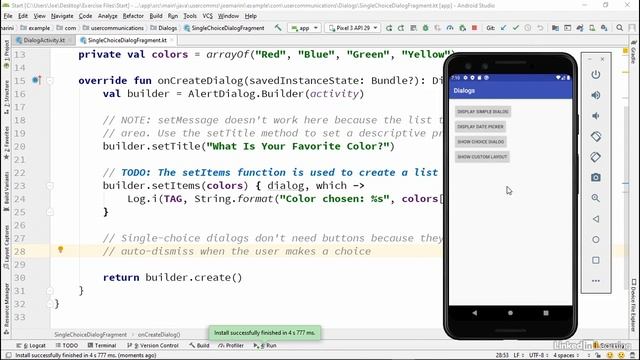
Task: Switch to the DialogActivity.kt editor tab
Action: 44,40
